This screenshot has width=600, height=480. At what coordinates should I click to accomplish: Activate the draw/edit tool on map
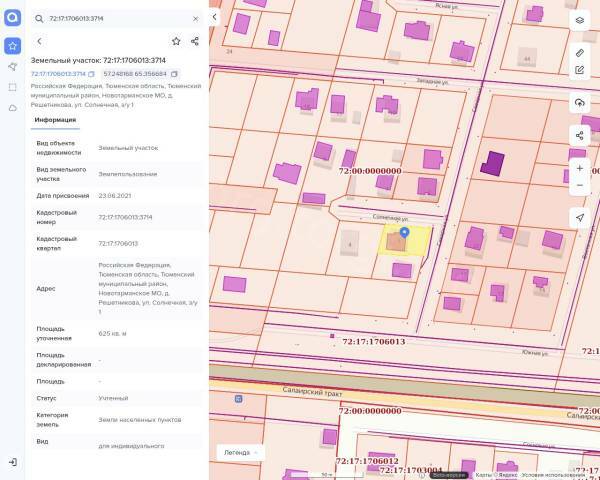point(580,70)
